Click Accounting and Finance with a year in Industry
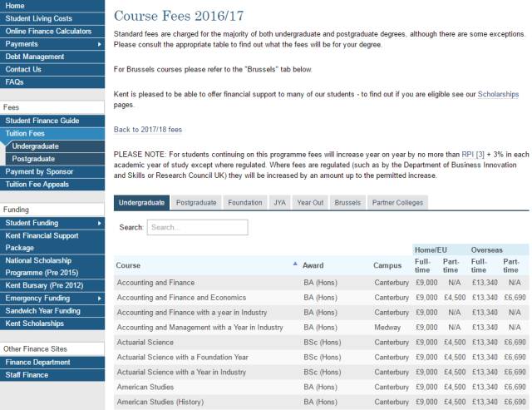The image size is (532, 410). tap(192, 313)
